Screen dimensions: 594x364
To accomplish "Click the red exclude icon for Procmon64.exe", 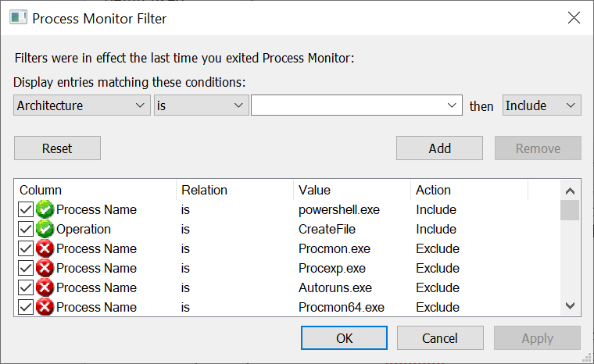I will pyautogui.click(x=45, y=307).
